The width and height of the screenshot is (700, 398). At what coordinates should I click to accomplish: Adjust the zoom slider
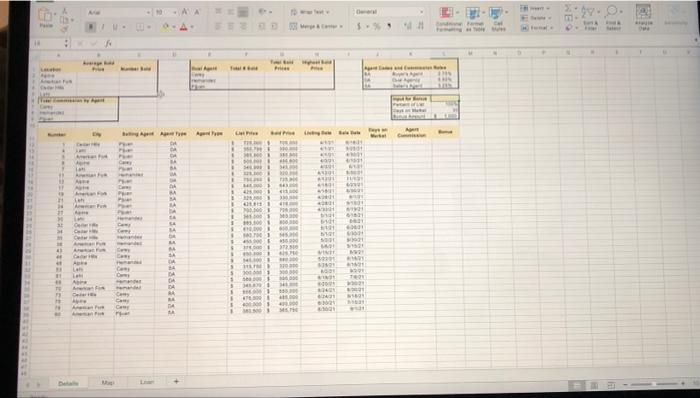(x=654, y=384)
